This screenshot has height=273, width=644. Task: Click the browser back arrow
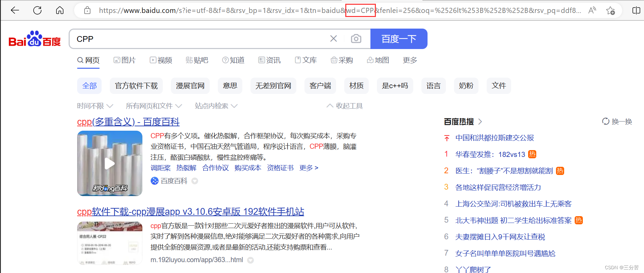coord(15,10)
